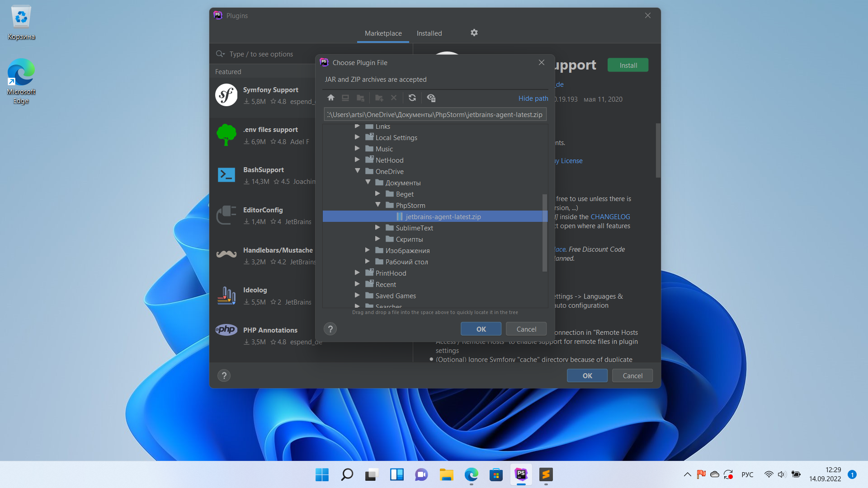Click the file path input field

(x=435, y=114)
